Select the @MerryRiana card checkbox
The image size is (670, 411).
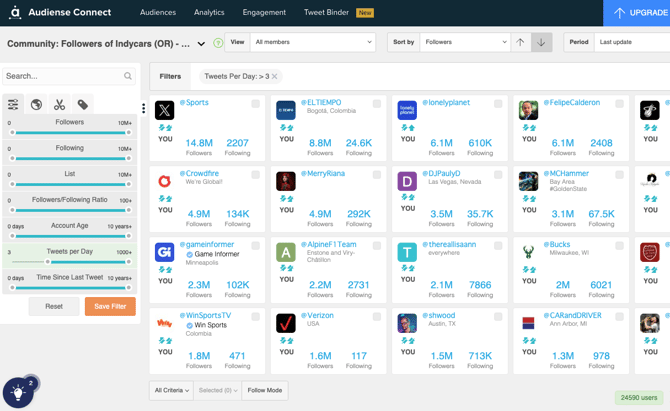pos(377,174)
